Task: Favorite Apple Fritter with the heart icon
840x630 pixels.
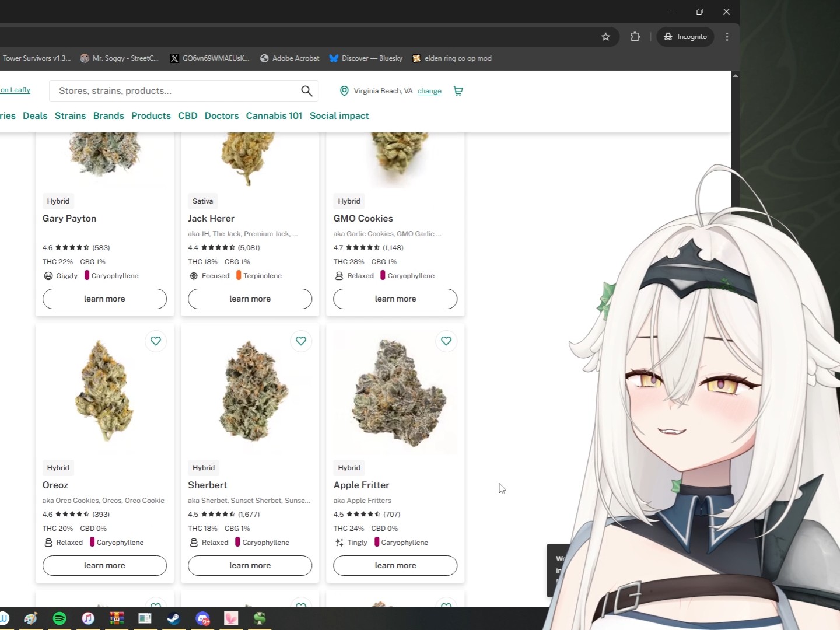Action: (446, 341)
